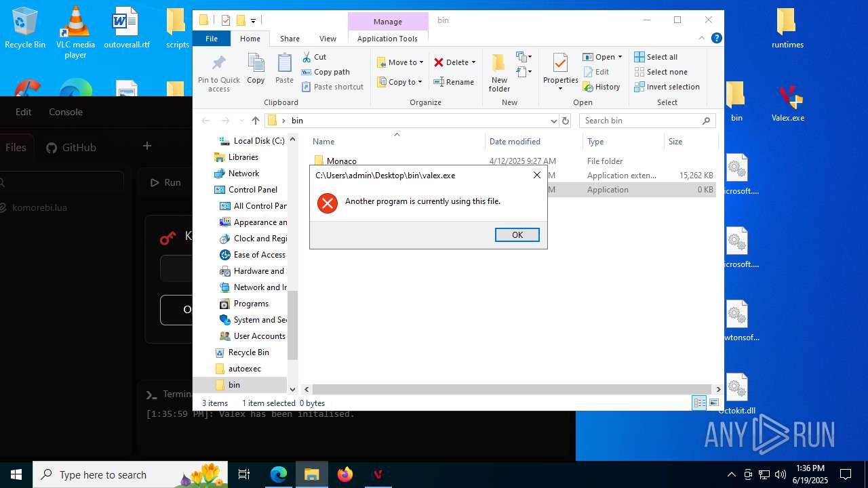The height and width of the screenshot is (488, 868).
Task: Click the Properties ribbon button
Action: (560, 72)
